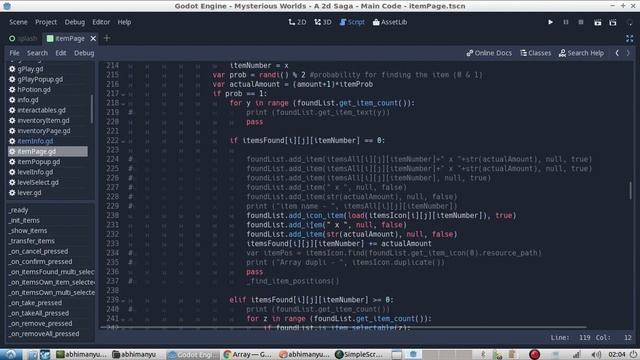The width and height of the screenshot is (640, 360).
Task: Collapse code fold at line 217
Action: (123, 94)
